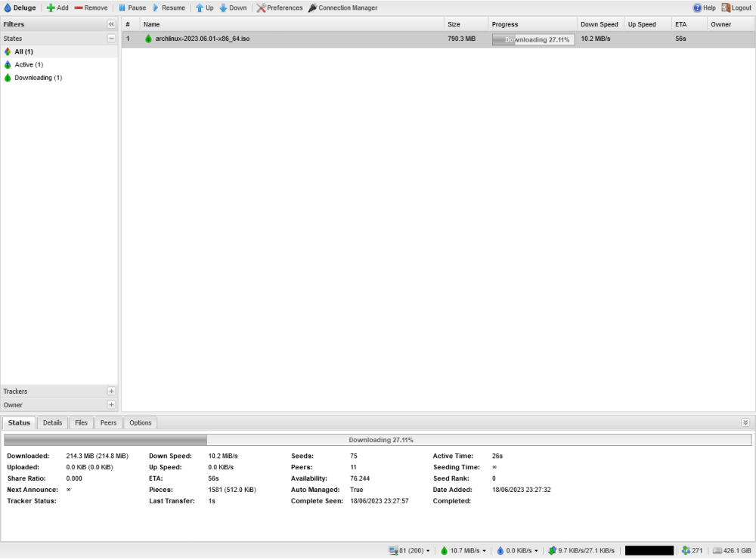Expand the Trackers filter section
The width and height of the screenshot is (756, 560).
tap(111, 391)
